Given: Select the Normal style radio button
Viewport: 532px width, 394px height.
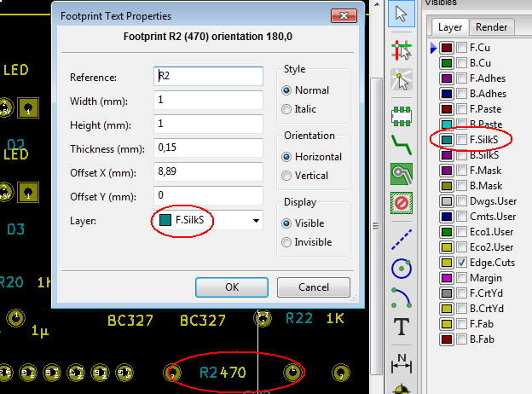Looking at the screenshot, I should (x=286, y=90).
